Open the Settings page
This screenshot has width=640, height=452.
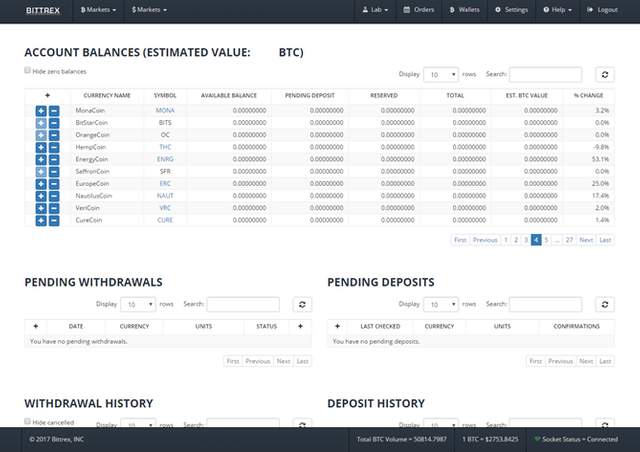pos(511,10)
